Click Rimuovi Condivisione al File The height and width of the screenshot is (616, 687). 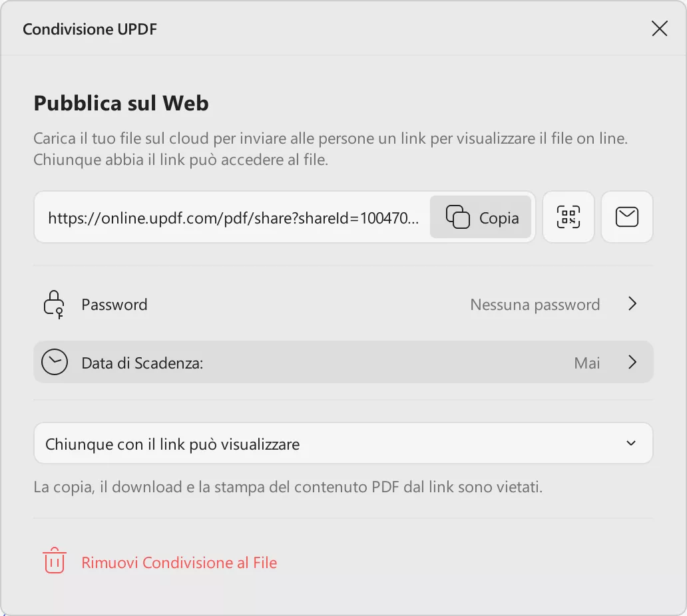[178, 562]
